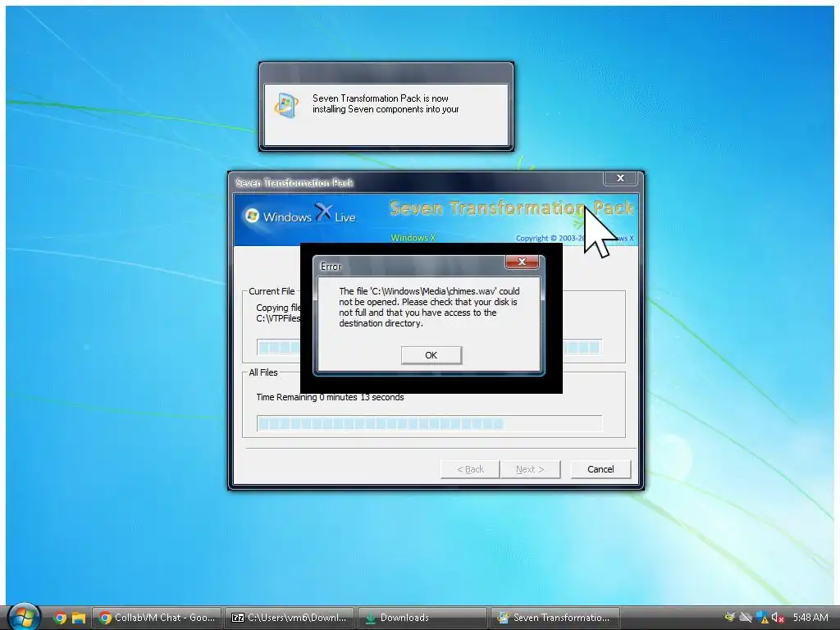Screen dimensions: 840x630
Task: Click the disabled Next > button
Action: (x=530, y=469)
